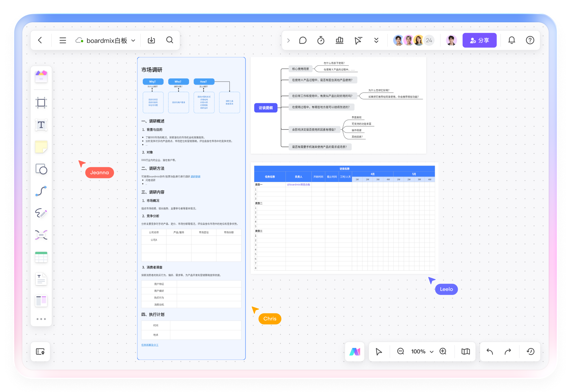The image size is (571, 392).
Task: Click the 分享 share button
Action: pyautogui.click(x=479, y=40)
